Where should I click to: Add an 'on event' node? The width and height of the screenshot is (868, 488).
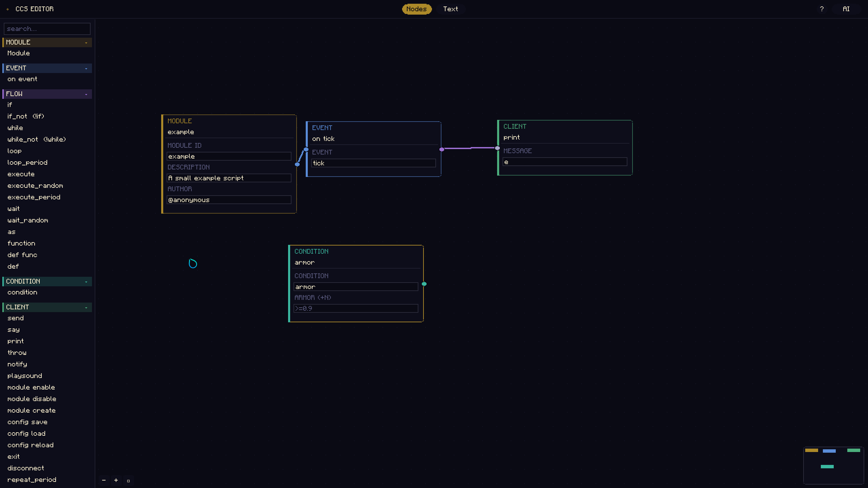[x=47, y=79]
